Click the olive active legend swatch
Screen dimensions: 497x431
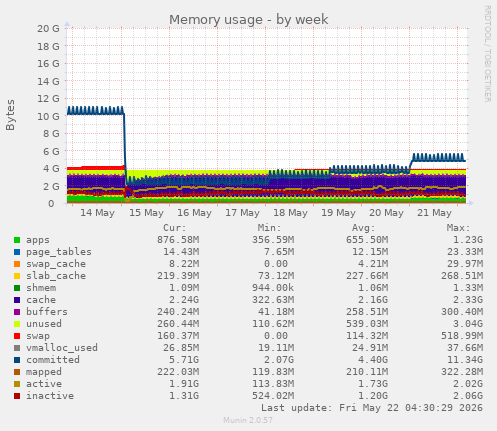click(17, 384)
